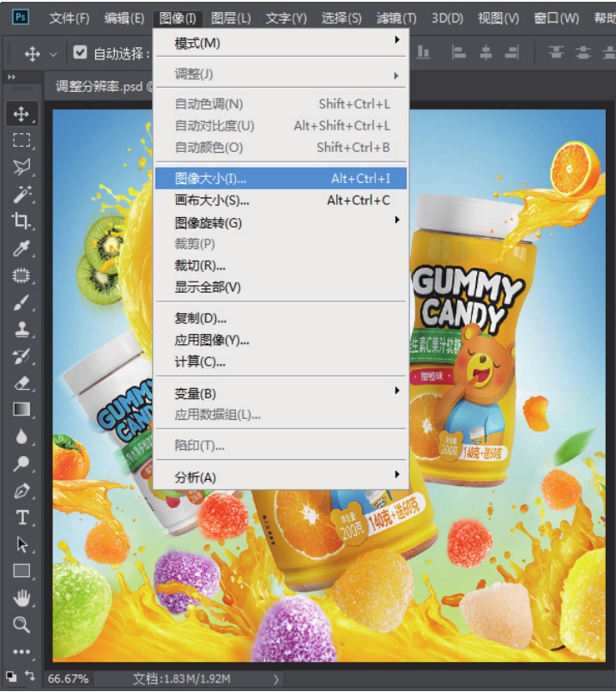Choose 图像大小(I)... menu item
This screenshot has height=692, width=616.
point(281,179)
